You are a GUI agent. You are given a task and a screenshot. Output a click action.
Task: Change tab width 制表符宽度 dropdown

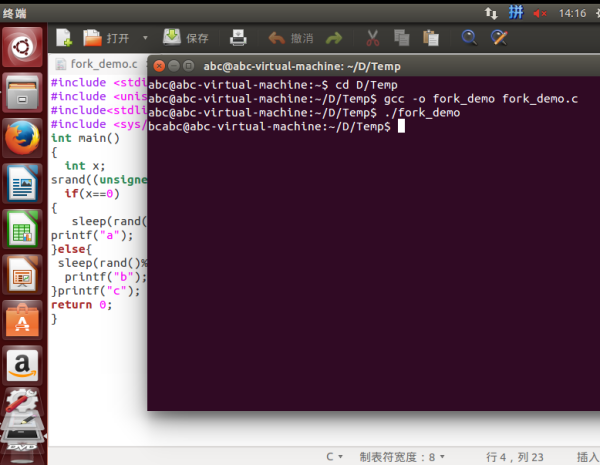coord(402,457)
